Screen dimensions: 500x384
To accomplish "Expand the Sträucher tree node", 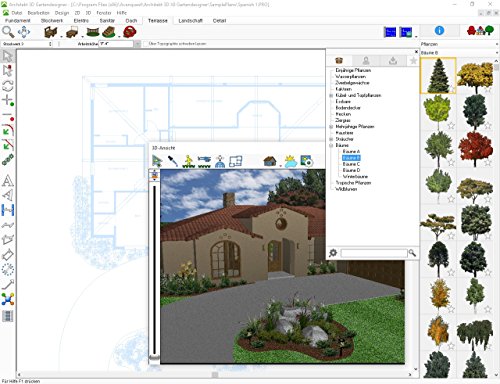I will [x=331, y=139].
